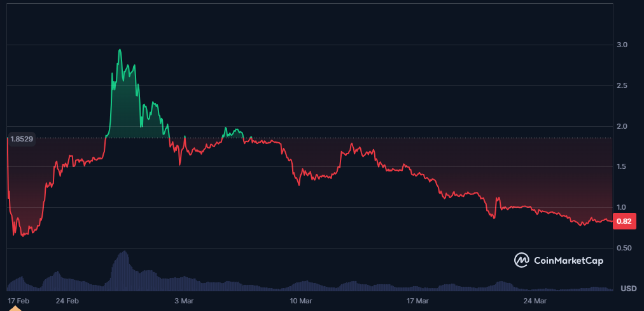This screenshot has width=644, height=311.
Task: Select the 17 Feb date label
Action: (x=17, y=300)
